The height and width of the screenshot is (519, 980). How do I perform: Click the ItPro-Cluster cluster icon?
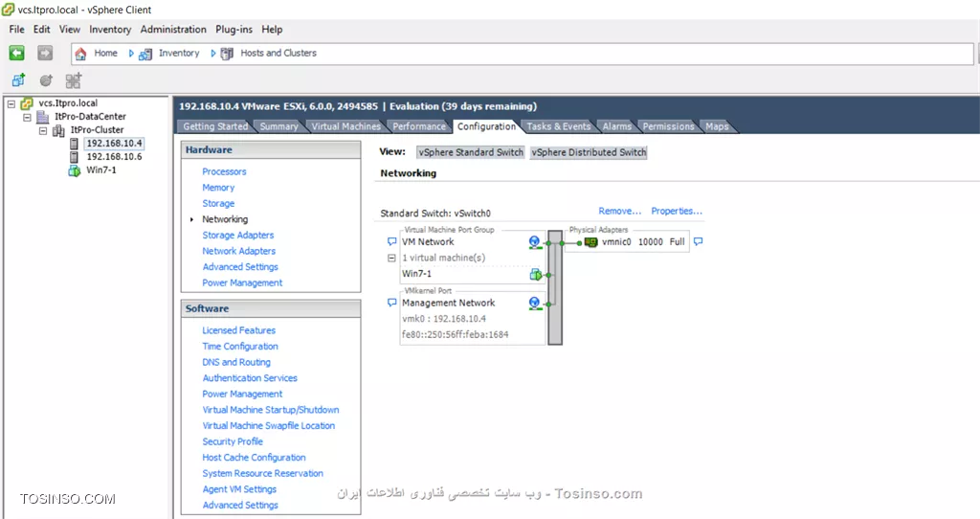click(58, 130)
